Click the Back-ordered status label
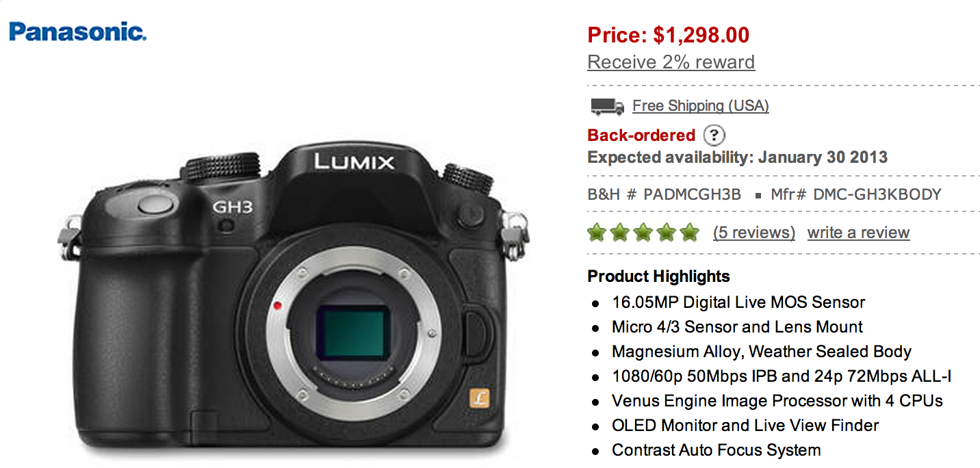The height and width of the screenshot is (468, 980). (641, 135)
